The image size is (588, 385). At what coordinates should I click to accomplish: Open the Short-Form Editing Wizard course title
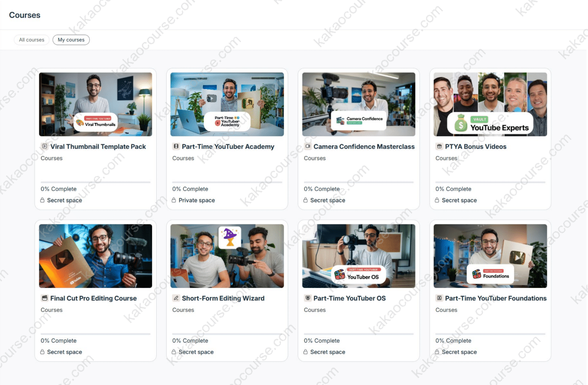[x=223, y=298]
